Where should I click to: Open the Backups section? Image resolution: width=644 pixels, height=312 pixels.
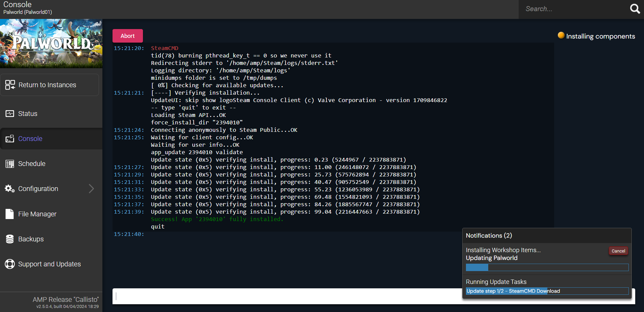click(x=51, y=239)
